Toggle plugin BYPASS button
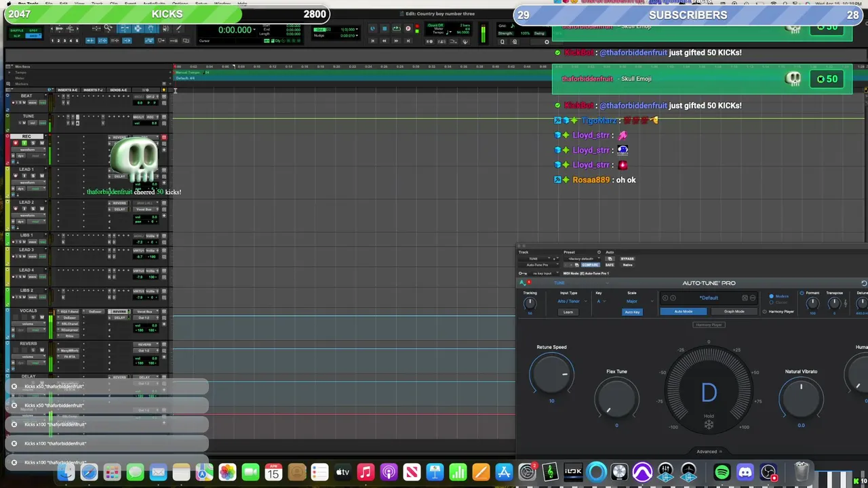 [627, 259]
